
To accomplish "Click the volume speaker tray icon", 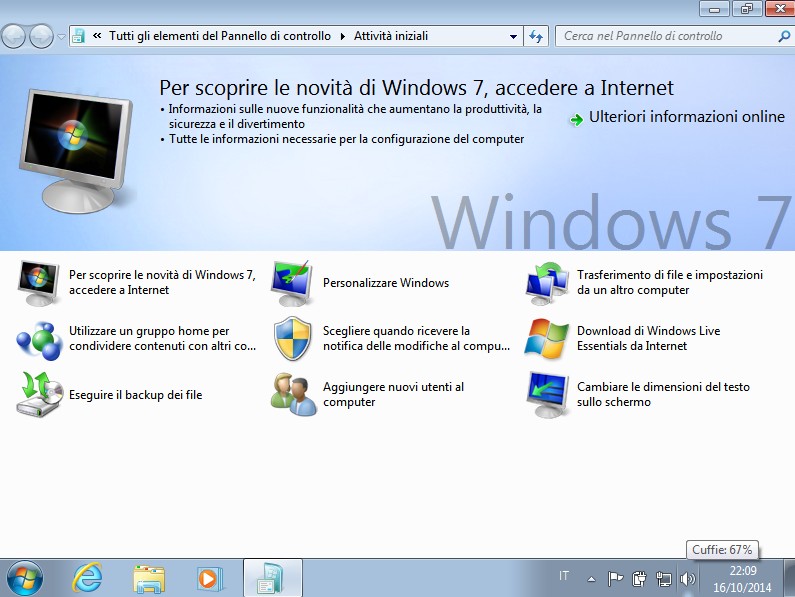I will click(x=688, y=579).
